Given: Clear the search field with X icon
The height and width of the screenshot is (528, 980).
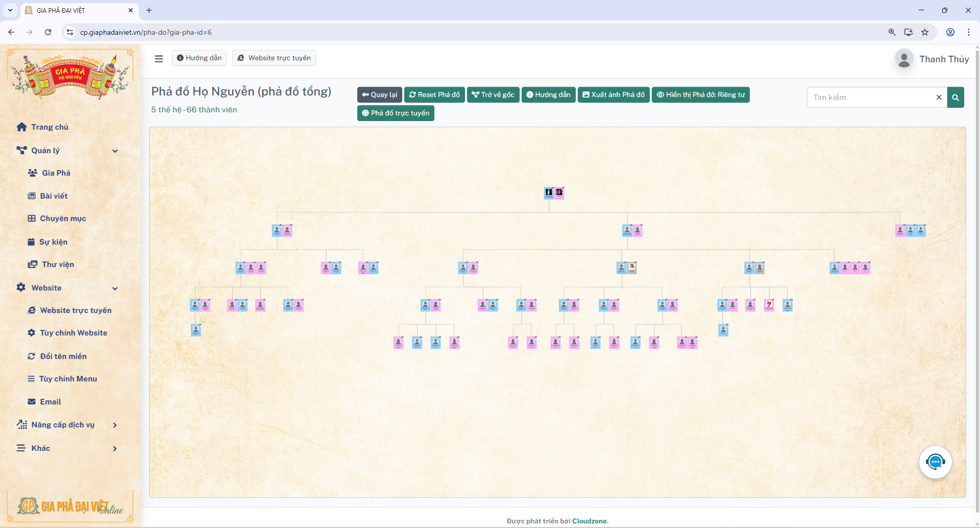Looking at the screenshot, I should (x=939, y=98).
